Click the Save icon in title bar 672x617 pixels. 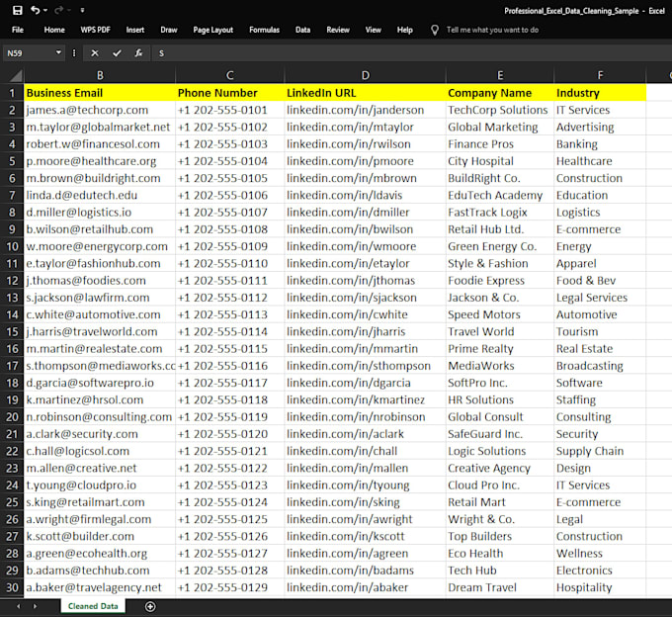pyautogui.click(x=18, y=10)
